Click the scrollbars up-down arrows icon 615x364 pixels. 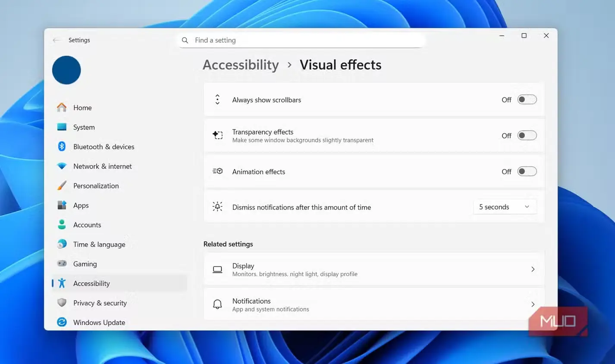(x=217, y=100)
